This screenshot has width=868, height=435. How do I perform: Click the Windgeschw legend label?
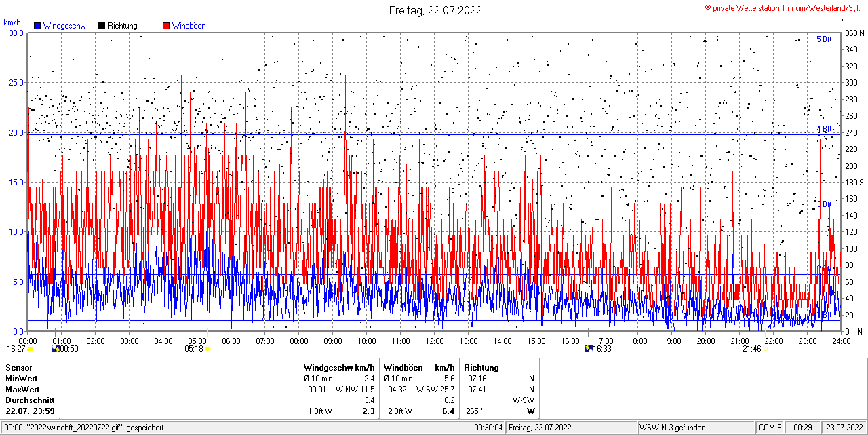click(x=64, y=26)
